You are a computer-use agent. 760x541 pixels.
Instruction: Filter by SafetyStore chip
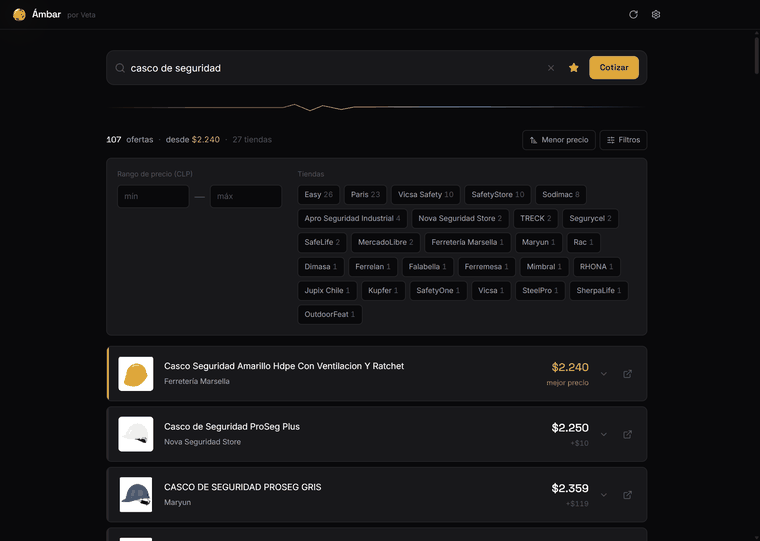tap(498, 194)
